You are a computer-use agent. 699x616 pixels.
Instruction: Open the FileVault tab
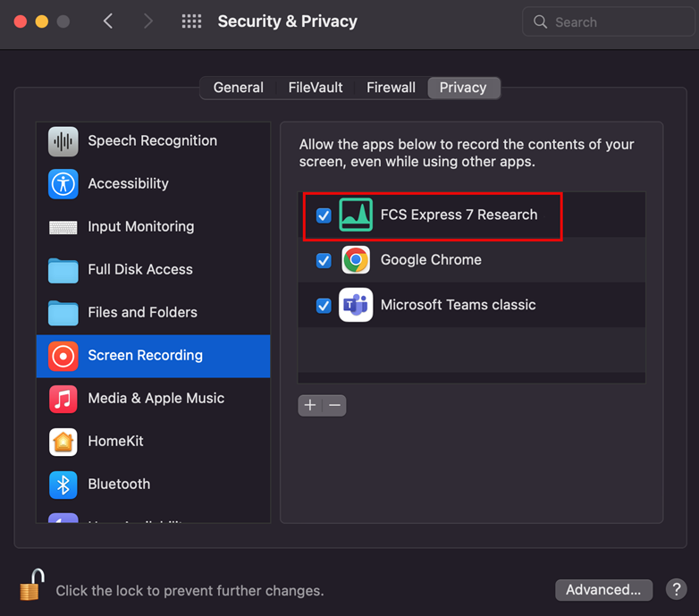pyautogui.click(x=315, y=88)
